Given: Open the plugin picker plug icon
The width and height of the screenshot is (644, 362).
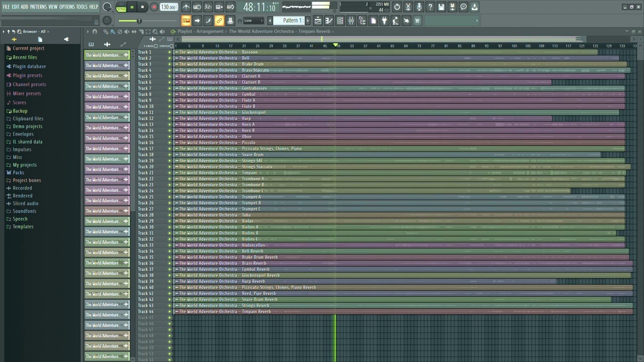Looking at the screenshot, I should pos(384,21).
